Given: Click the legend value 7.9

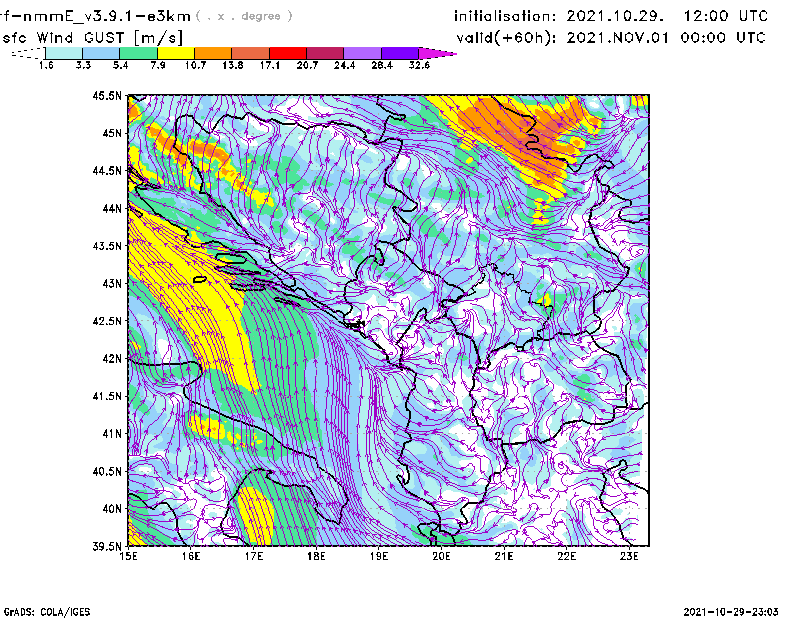Looking at the screenshot, I should pos(158,65).
